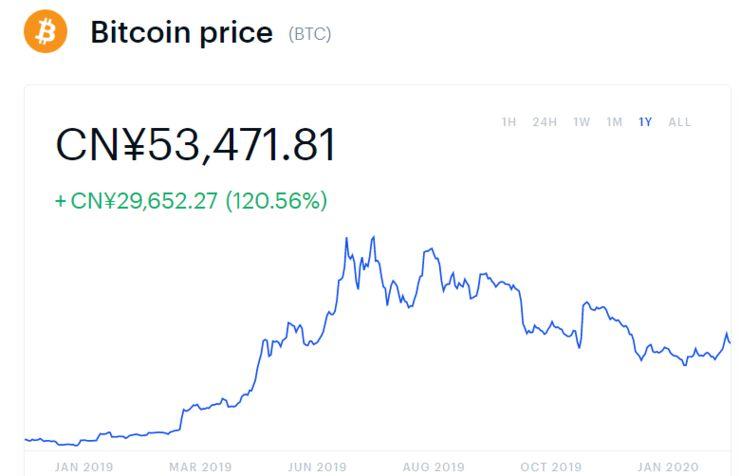Click the (BTC) ticker symbol label

click(x=310, y=34)
